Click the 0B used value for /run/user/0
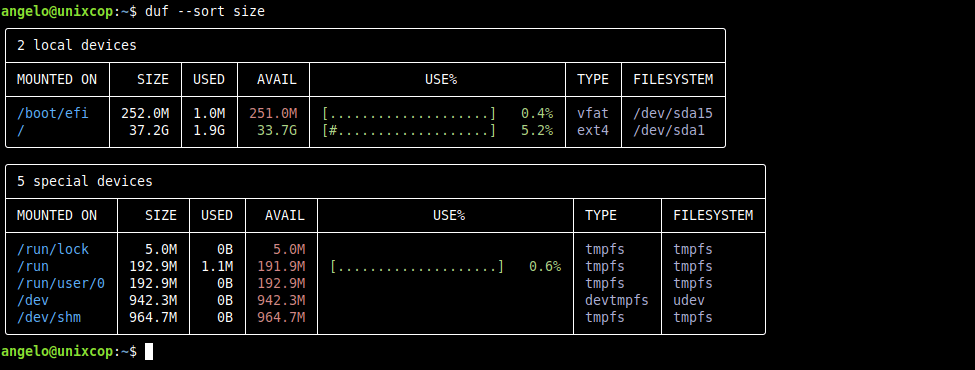The height and width of the screenshot is (370, 975). click(x=225, y=284)
